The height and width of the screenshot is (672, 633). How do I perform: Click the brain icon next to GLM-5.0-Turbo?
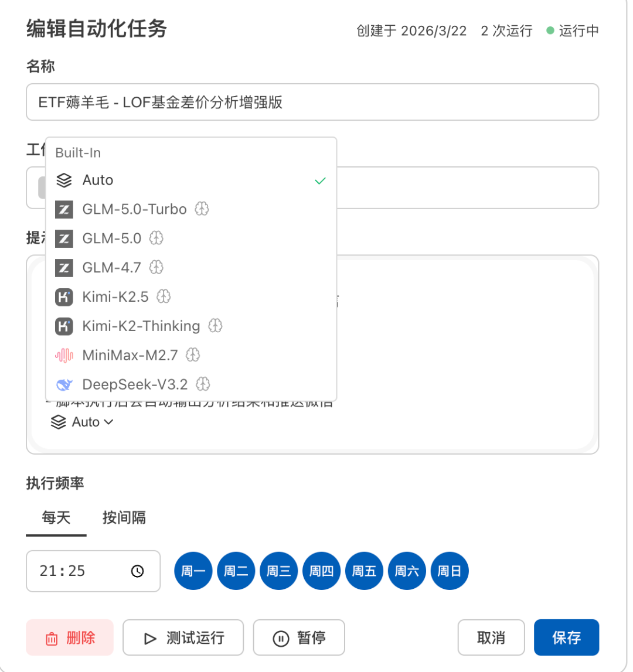pyautogui.click(x=202, y=209)
